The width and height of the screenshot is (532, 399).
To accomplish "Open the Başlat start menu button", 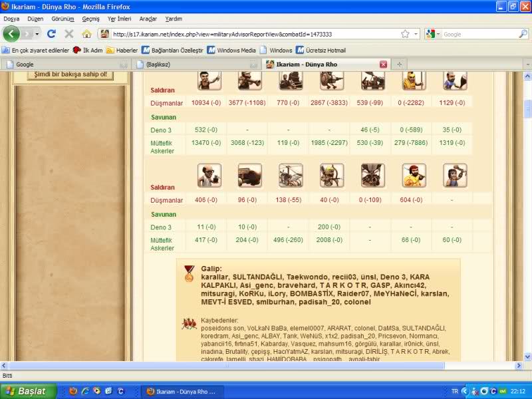I will (x=28, y=391).
